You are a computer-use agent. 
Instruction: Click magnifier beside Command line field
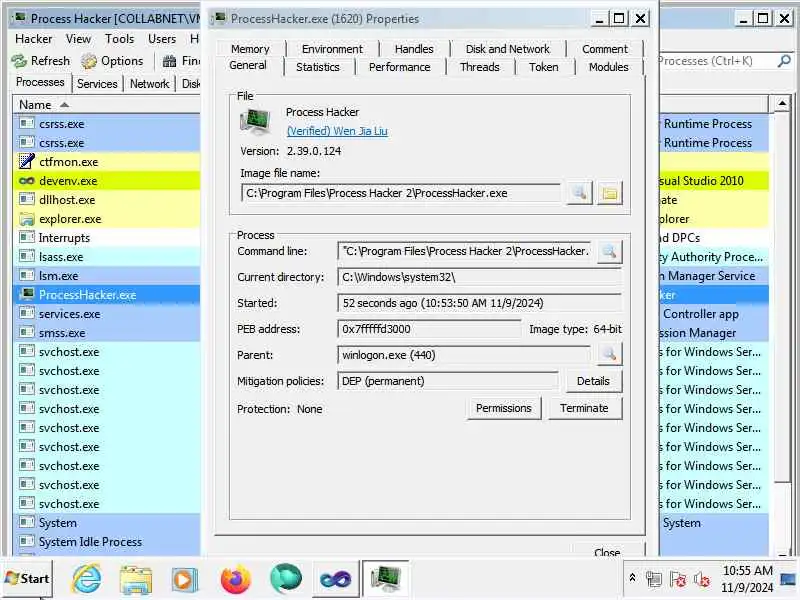tap(609, 252)
